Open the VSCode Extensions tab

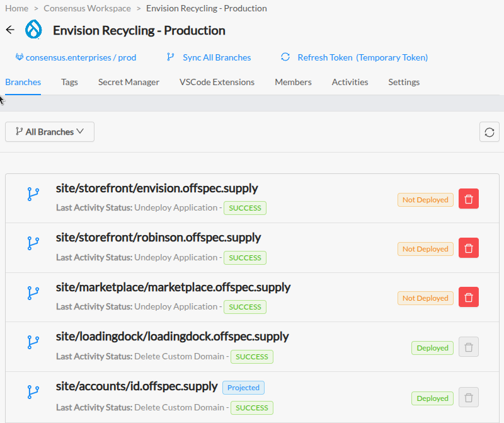(x=217, y=83)
